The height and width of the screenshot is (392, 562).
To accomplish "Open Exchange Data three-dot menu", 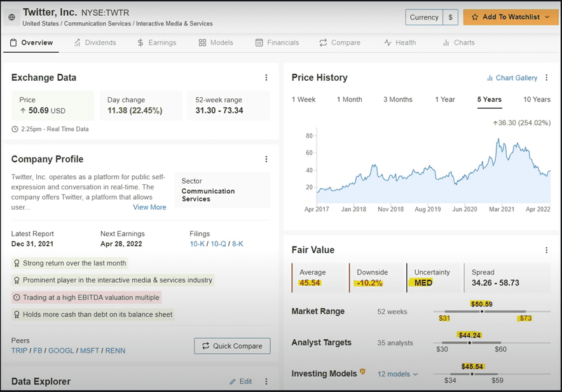I will click(x=266, y=78).
